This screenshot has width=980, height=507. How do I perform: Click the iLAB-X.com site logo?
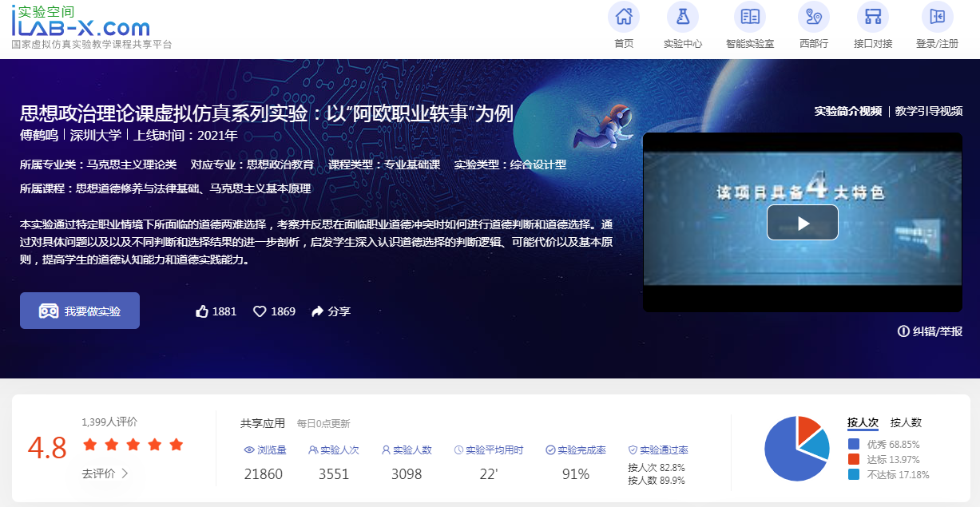click(80, 24)
